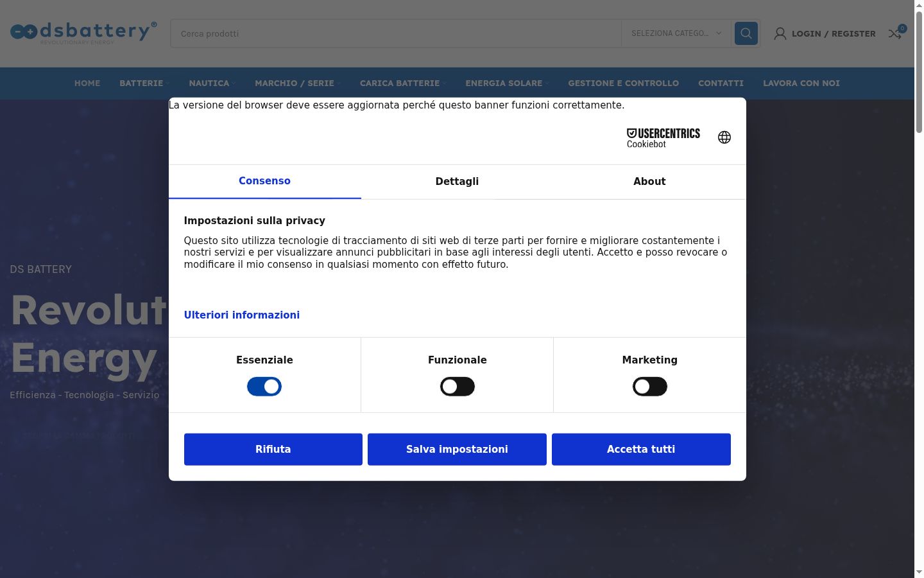Click the Usercentrics Cookiebot logo
The width and height of the screenshot is (924, 578).
point(663,137)
